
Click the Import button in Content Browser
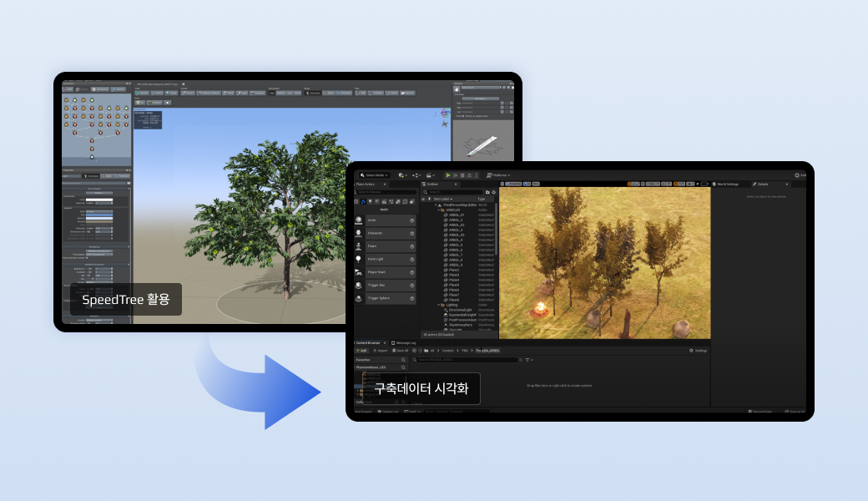tap(381, 351)
